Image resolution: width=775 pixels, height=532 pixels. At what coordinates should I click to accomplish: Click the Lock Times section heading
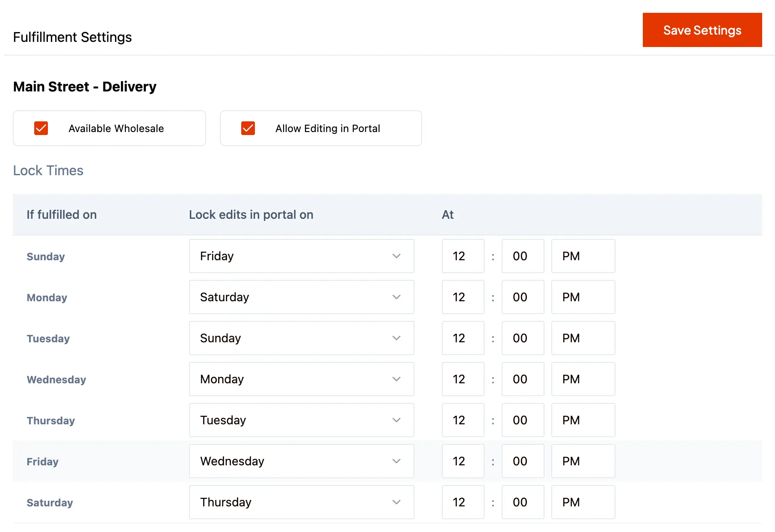point(48,170)
